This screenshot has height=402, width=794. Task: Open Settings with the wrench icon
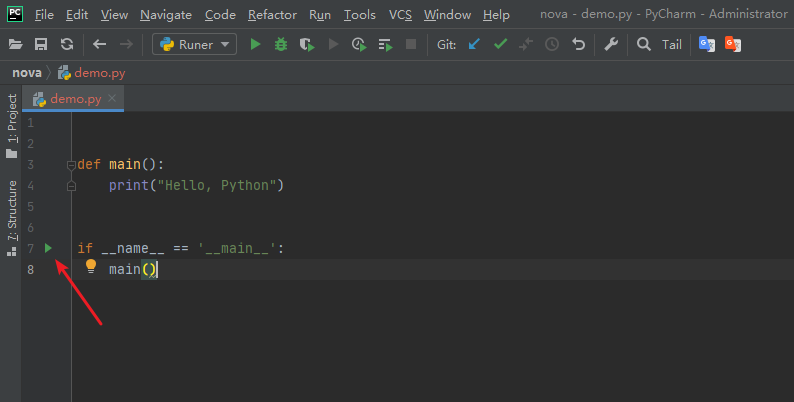coord(612,45)
